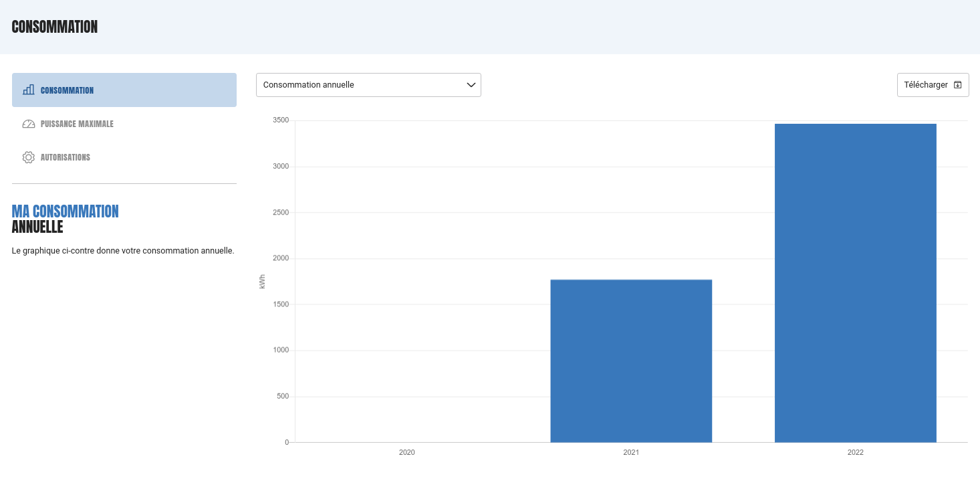
Task: Download data with Télécharger button
Action: tap(933, 85)
